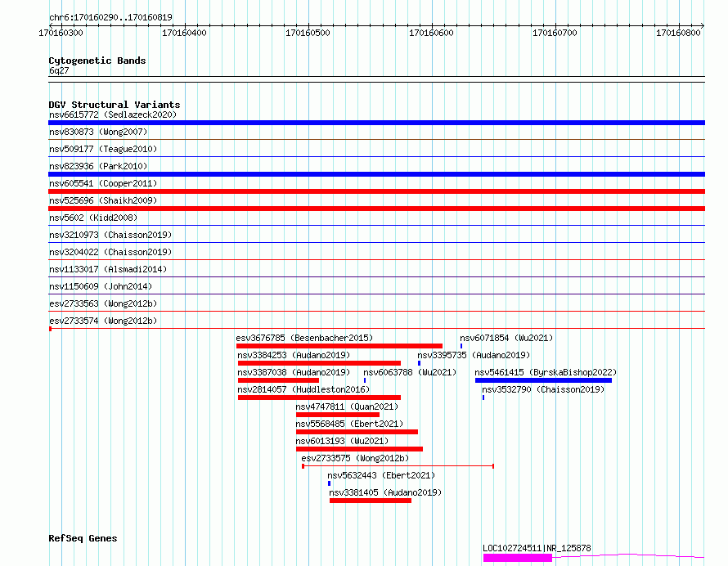Select the nsv3387038 (Audano2019) label

pyautogui.click(x=294, y=372)
